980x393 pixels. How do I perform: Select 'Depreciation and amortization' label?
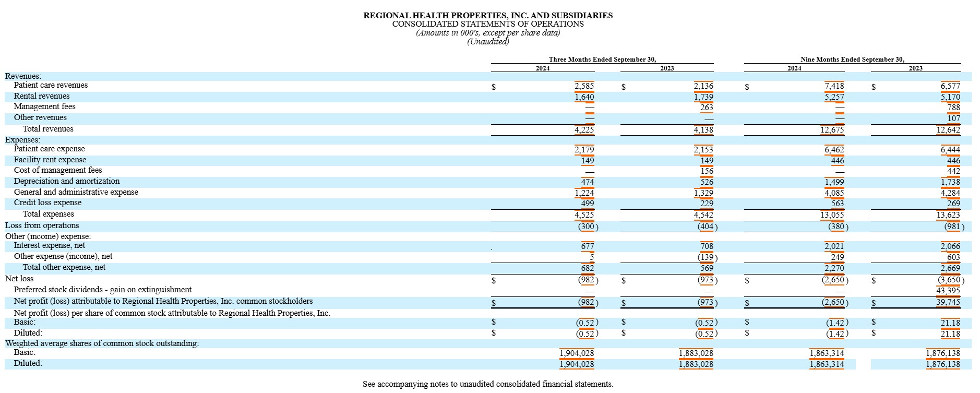(x=67, y=181)
